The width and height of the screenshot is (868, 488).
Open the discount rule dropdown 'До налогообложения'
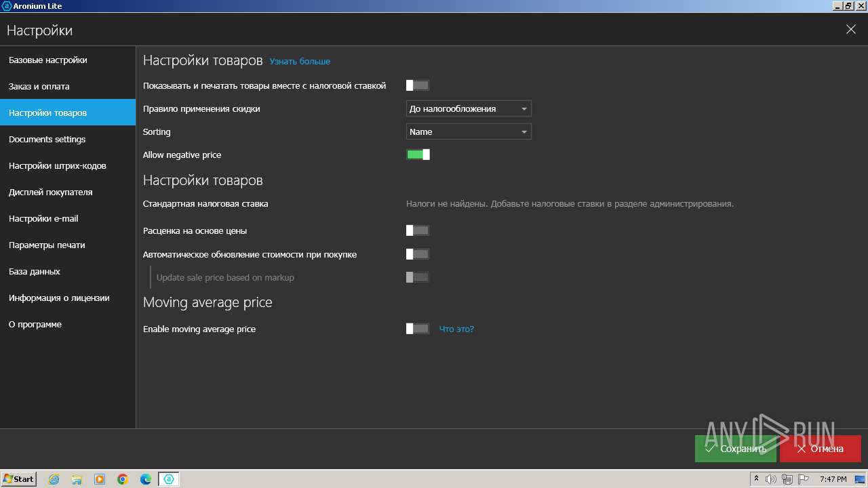pos(469,108)
